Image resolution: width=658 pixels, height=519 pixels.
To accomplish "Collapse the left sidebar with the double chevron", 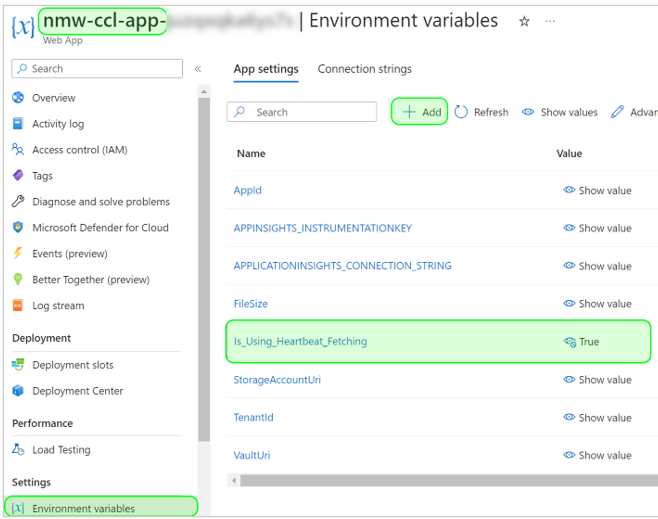I will pos(198,69).
